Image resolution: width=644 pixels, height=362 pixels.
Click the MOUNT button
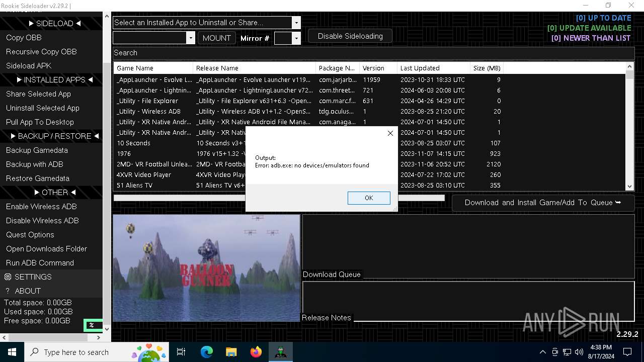[x=217, y=38]
